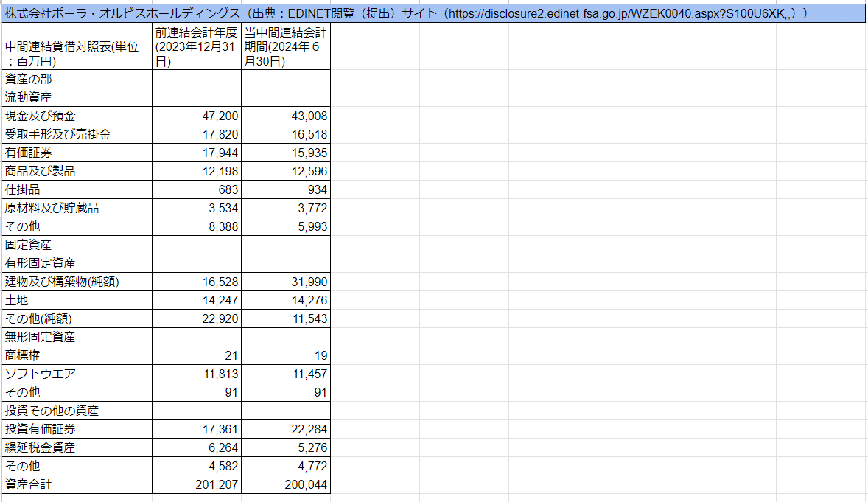Click the 有価証券 label cell
This screenshot has width=868, height=502.
pyautogui.click(x=77, y=153)
